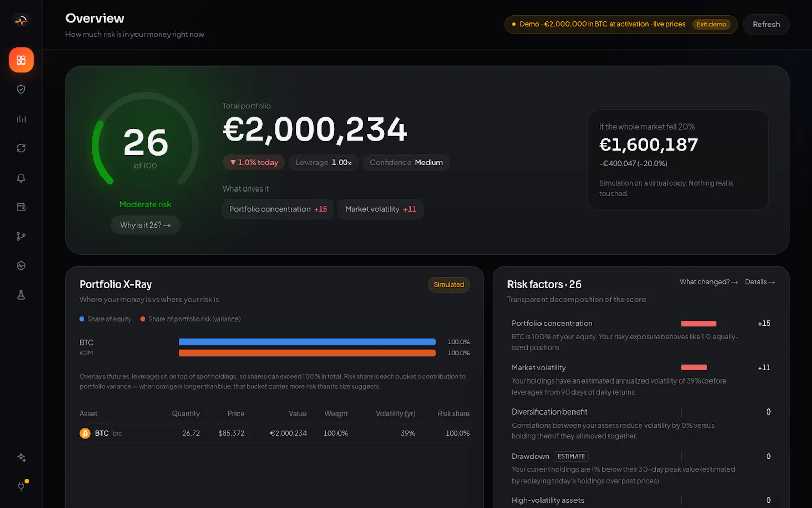Click the Drawdown factor title
The width and height of the screenshot is (812, 508).
click(530, 456)
